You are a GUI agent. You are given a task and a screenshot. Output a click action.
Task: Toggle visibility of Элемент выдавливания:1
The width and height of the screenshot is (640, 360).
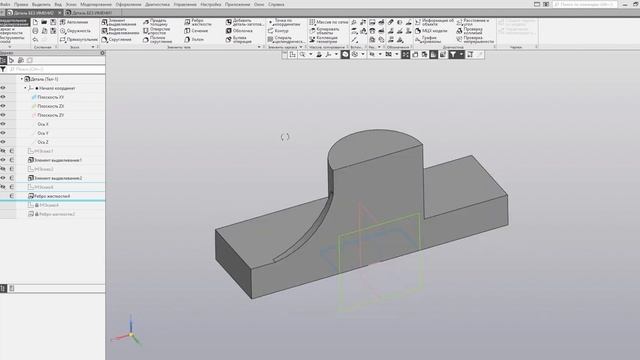click(3, 160)
